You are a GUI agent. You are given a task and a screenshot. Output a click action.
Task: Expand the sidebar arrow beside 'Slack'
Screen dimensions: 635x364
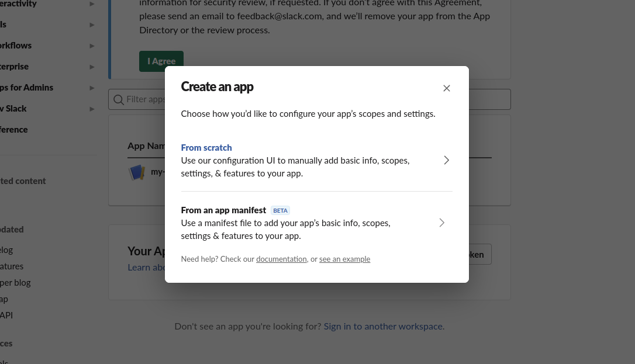click(x=92, y=109)
